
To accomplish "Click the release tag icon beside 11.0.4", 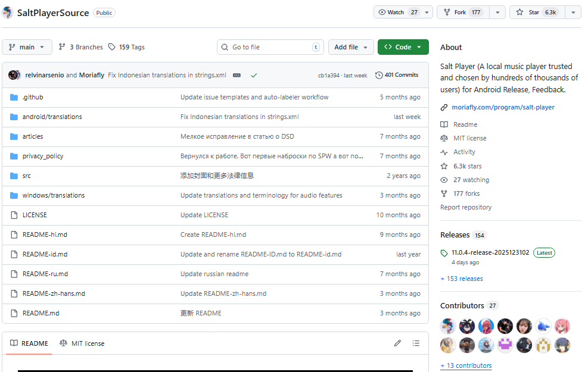I will pos(444,253).
